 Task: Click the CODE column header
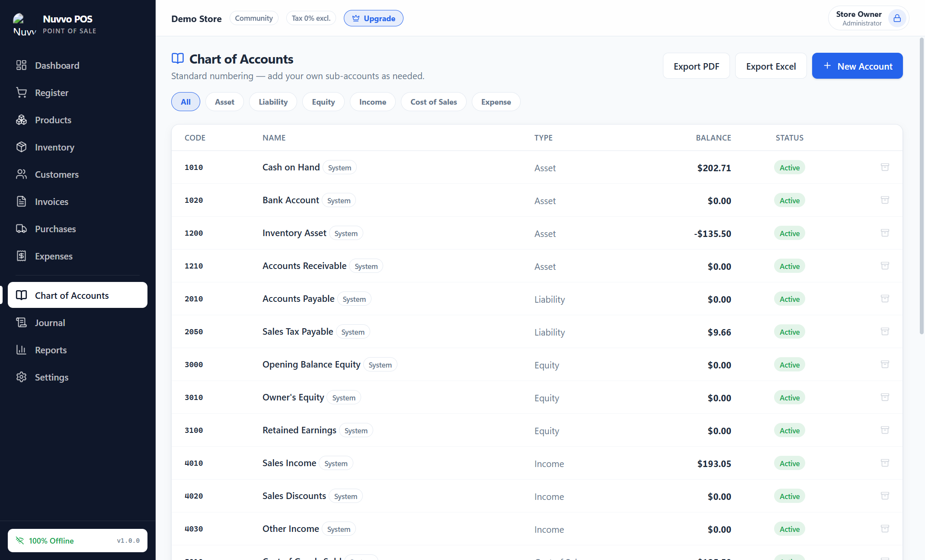coord(195,138)
